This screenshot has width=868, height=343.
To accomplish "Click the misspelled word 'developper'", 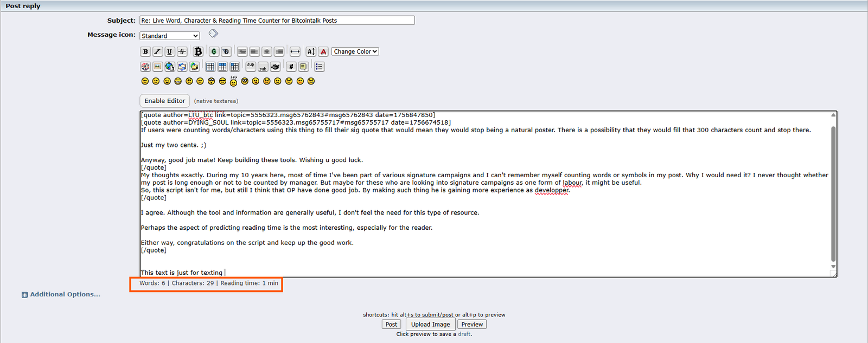I will point(552,190).
